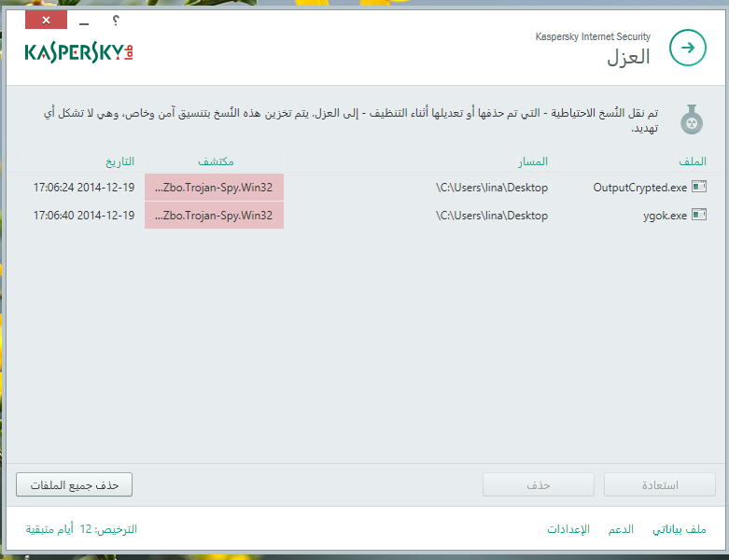Click the circular back arrow icon
This screenshot has width=729, height=560.
coord(688,48)
